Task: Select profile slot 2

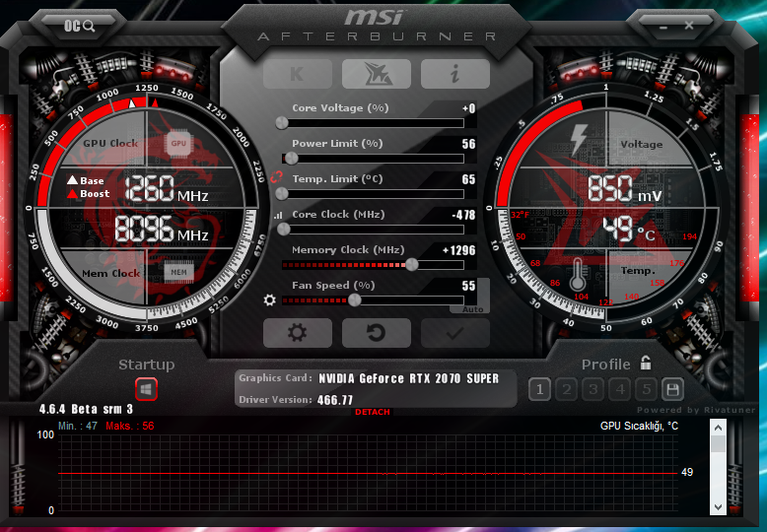Action: point(567,390)
